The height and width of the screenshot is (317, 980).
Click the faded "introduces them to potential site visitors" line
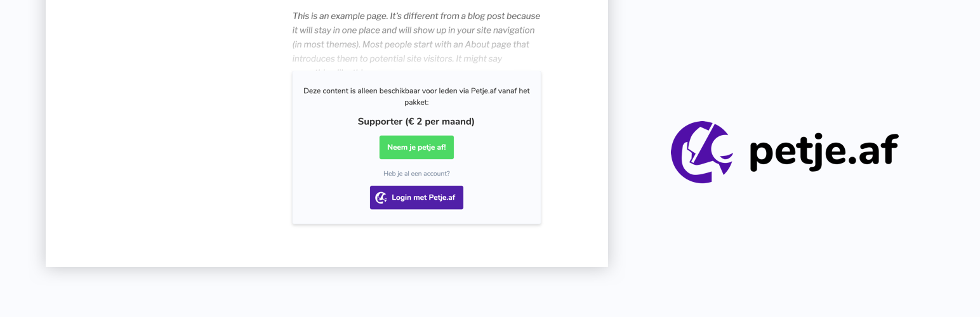coord(387,58)
